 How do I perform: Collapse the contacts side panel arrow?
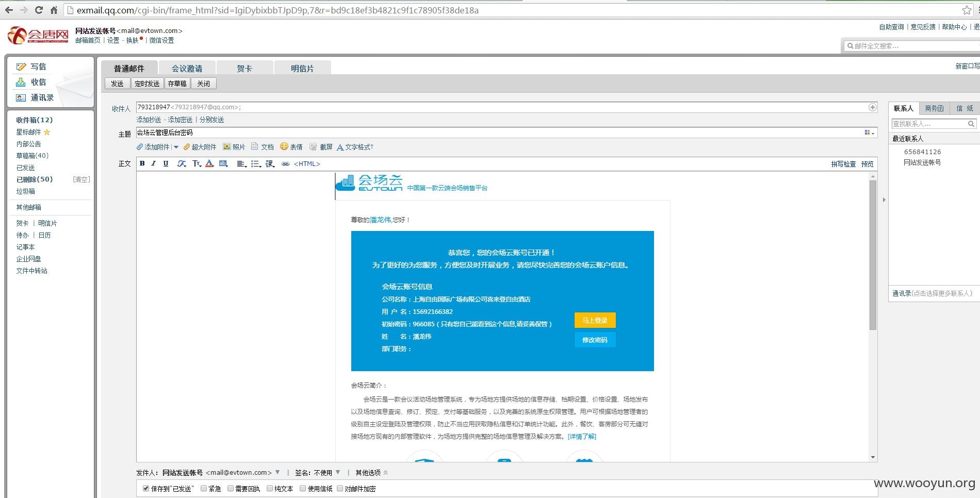click(x=884, y=200)
